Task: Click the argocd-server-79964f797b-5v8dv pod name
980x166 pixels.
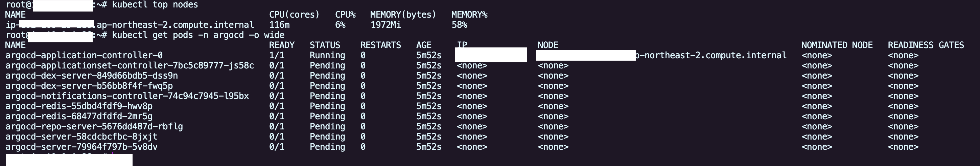Action: coord(81,147)
